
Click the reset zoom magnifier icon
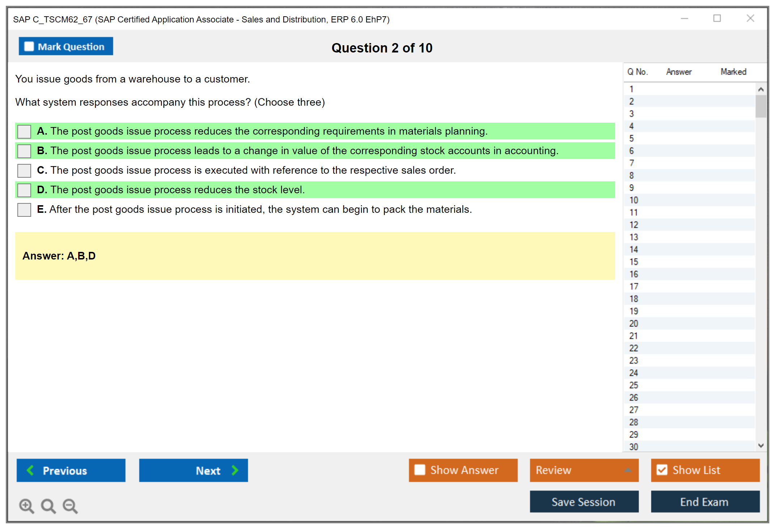[48, 506]
